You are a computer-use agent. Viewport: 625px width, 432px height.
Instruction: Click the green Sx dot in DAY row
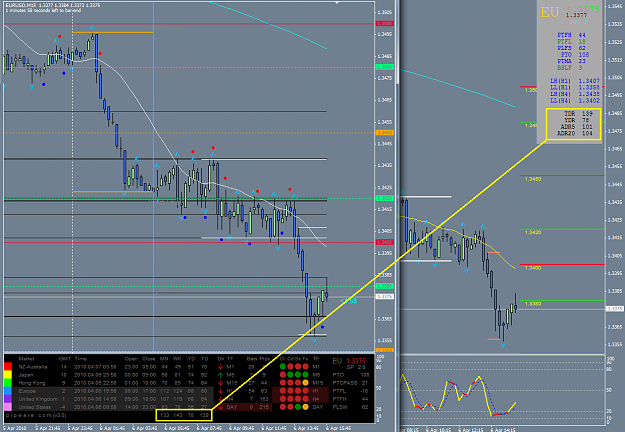[298, 407]
